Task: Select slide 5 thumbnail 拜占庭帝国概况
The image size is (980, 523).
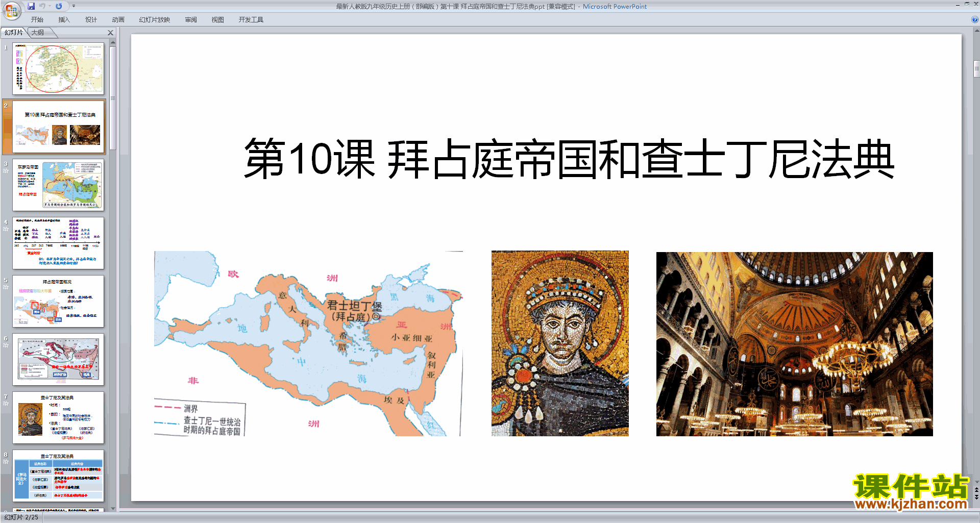Action: [58, 302]
